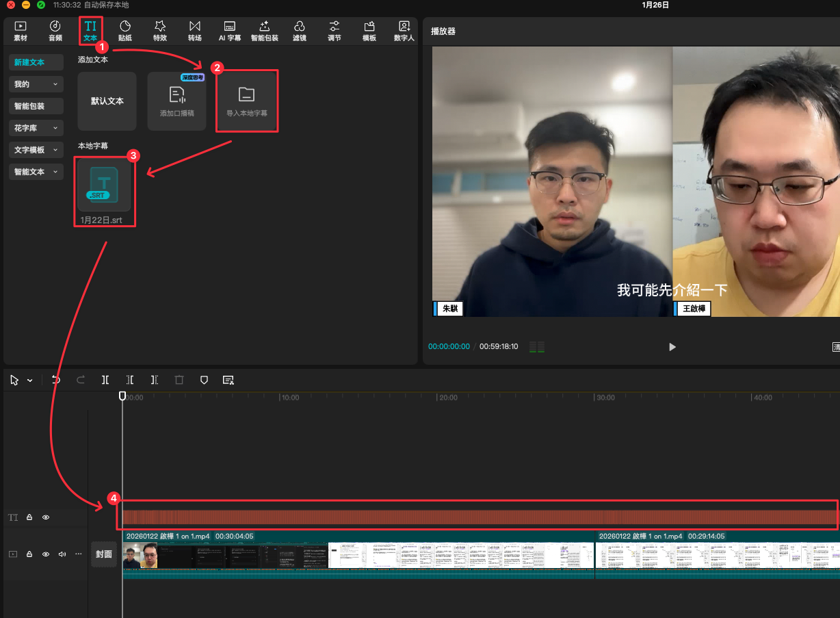Play the video in the player
Image resolution: width=840 pixels, height=618 pixels.
(672, 347)
